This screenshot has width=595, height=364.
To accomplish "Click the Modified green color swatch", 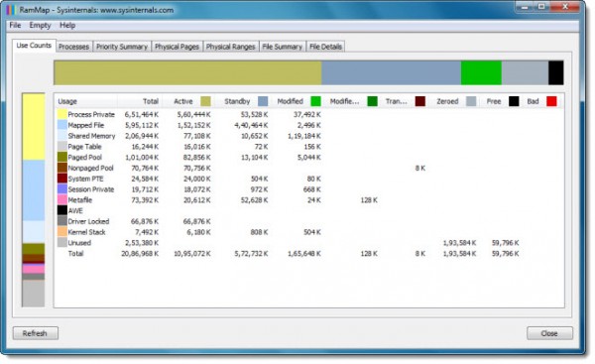I will point(315,101).
